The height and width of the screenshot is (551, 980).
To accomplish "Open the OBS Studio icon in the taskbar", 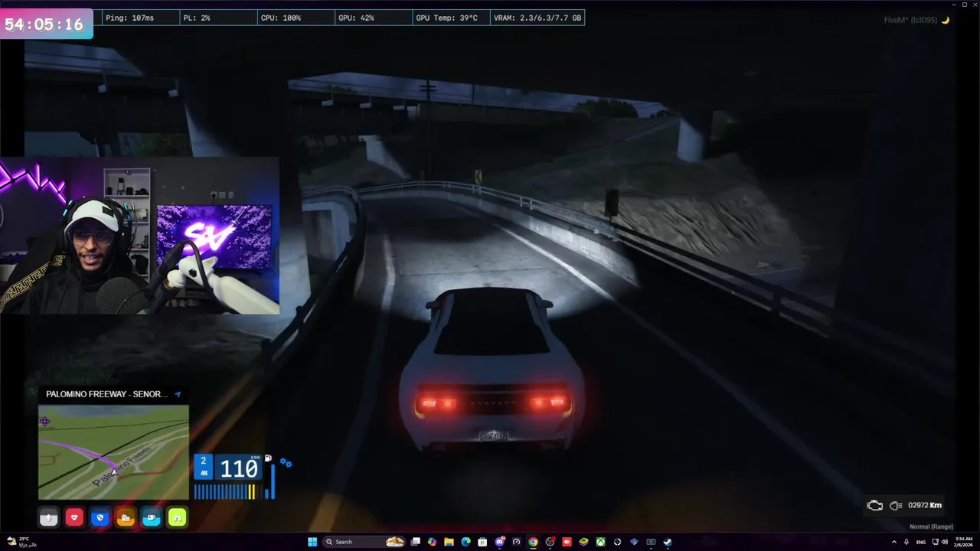I will 550,542.
